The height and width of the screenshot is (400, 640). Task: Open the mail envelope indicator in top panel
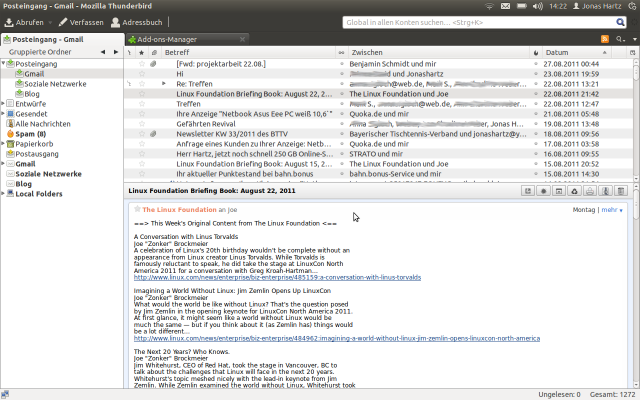(505, 6)
